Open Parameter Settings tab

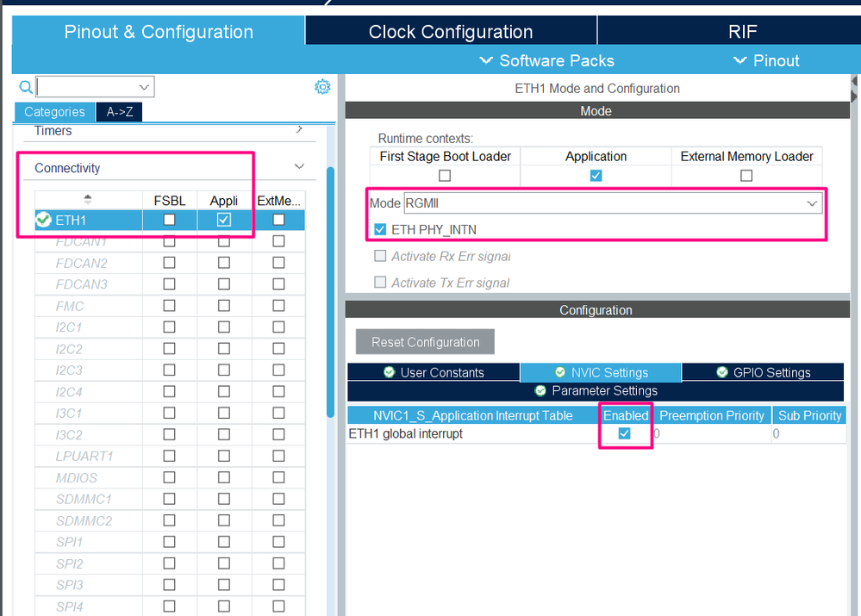click(596, 391)
